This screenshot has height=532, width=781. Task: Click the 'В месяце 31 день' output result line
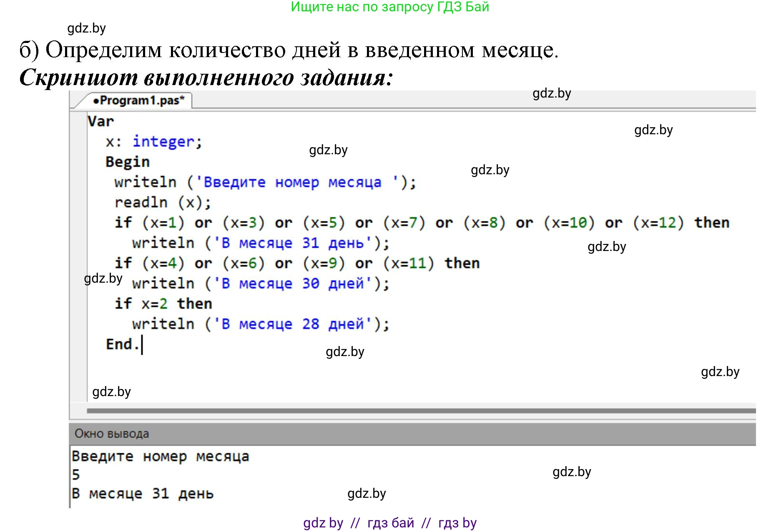point(143,494)
